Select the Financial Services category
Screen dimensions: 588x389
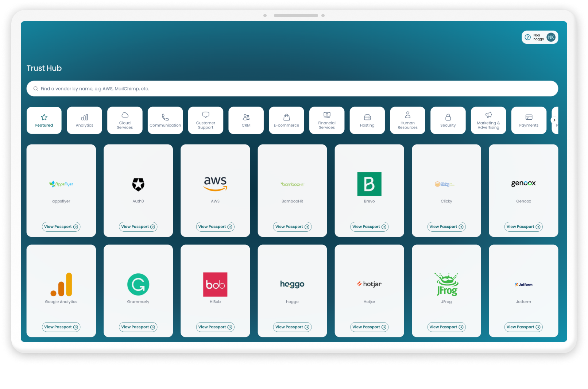tap(327, 120)
